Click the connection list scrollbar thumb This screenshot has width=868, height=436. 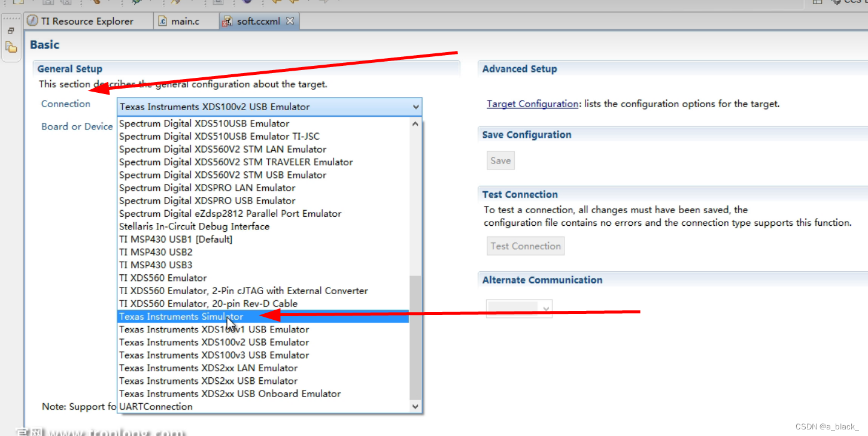(415, 338)
